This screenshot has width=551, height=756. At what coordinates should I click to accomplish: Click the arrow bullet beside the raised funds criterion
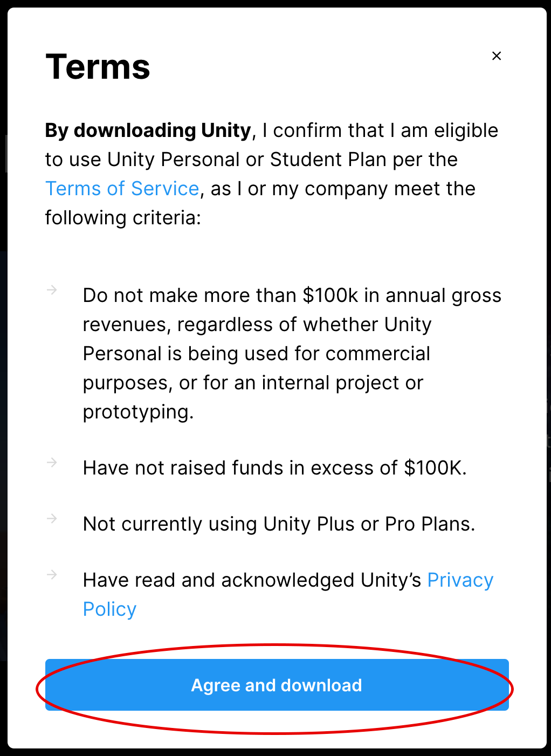tap(52, 463)
